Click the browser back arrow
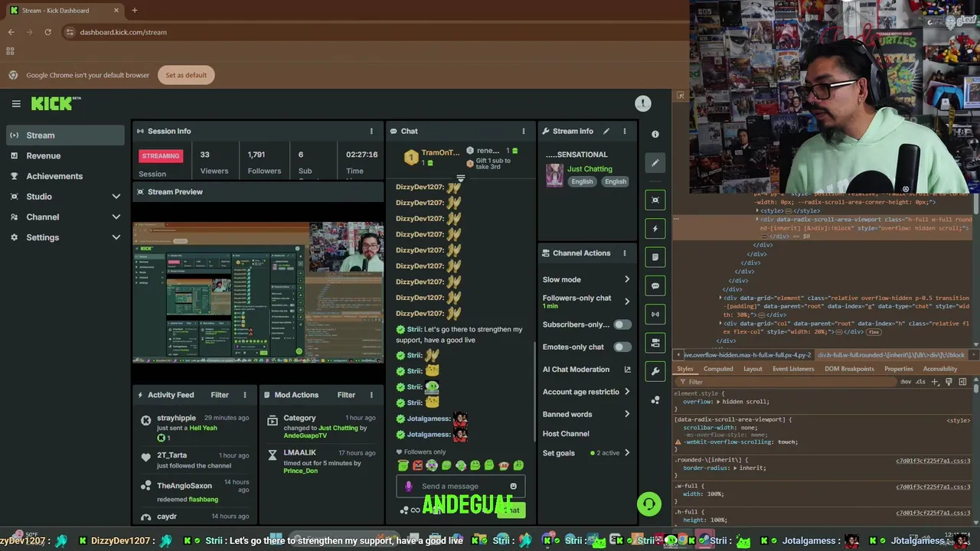 pyautogui.click(x=11, y=32)
